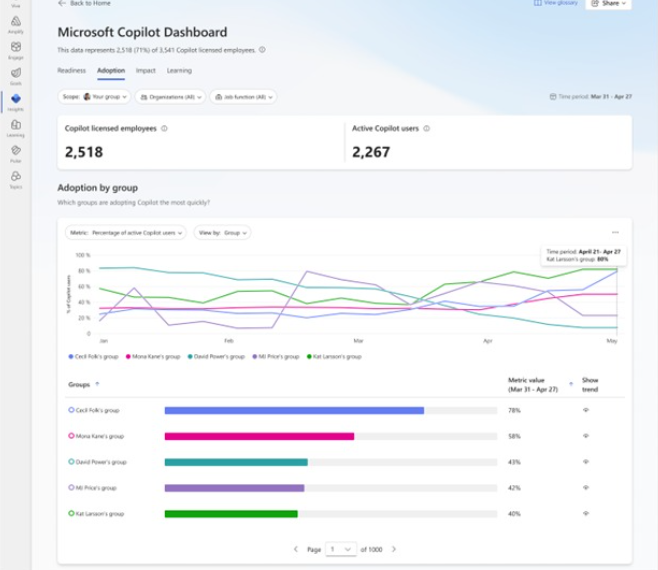Click the David Power's group row name
This screenshot has height=570, width=658.
click(101, 462)
